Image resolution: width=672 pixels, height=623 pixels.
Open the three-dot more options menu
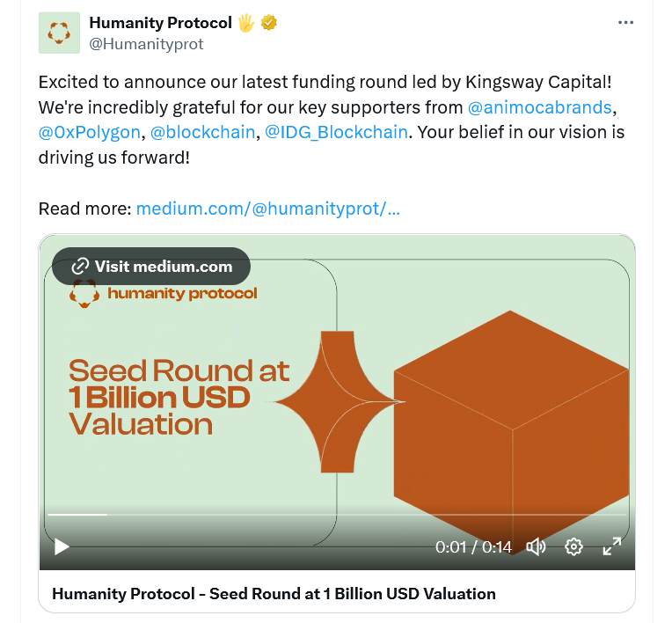click(625, 23)
